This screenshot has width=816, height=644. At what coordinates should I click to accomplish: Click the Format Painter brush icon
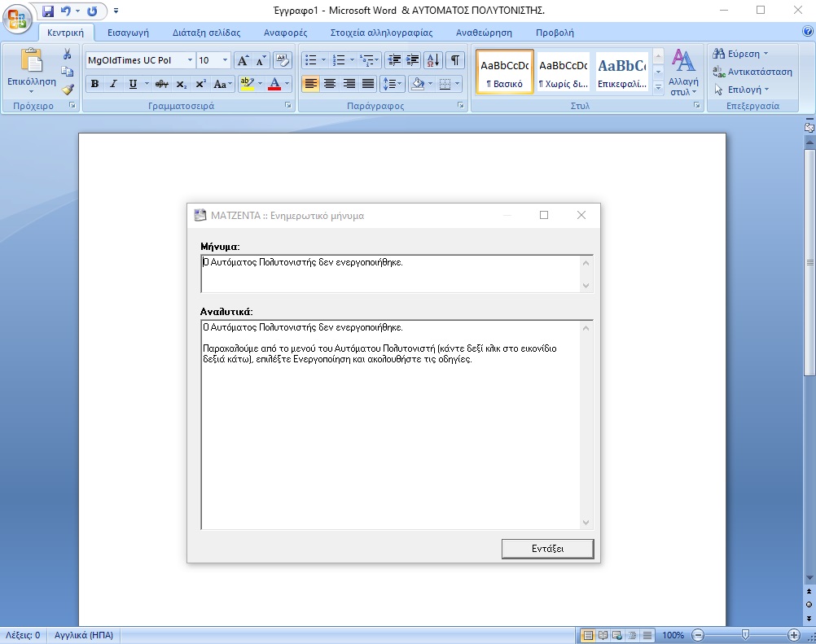coord(68,90)
